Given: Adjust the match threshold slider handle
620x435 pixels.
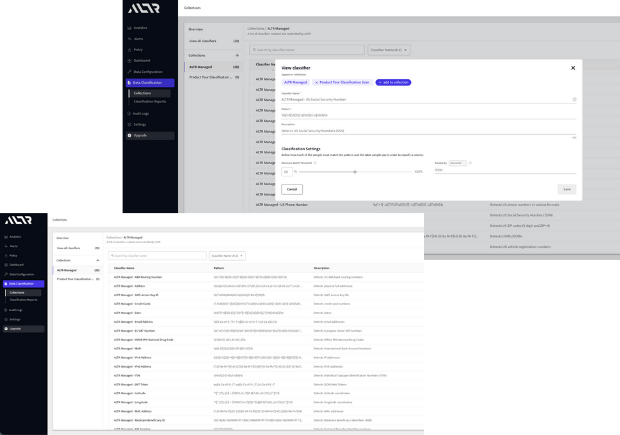Looking at the screenshot, I should (354, 171).
